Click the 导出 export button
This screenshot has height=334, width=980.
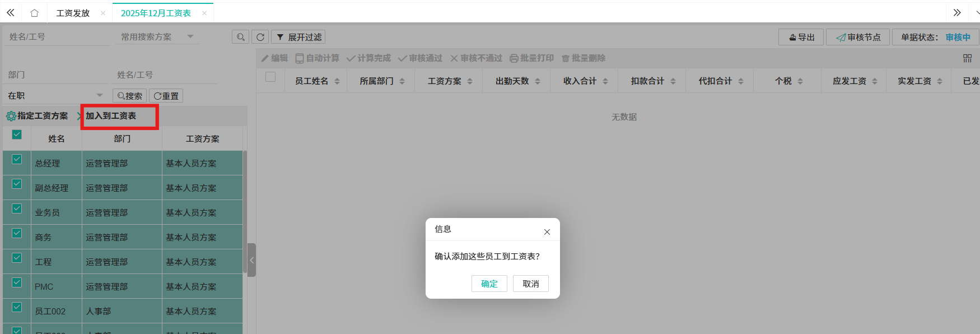pos(801,37)
